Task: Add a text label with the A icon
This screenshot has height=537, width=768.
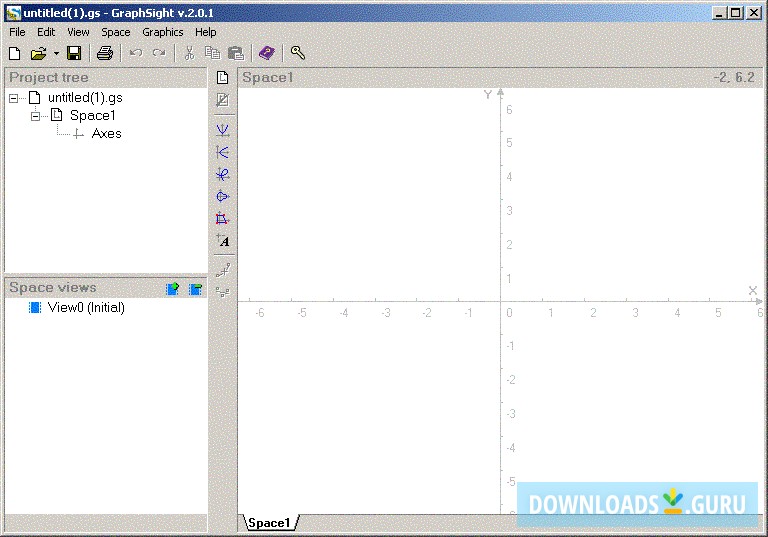Action: pos(223,241)
